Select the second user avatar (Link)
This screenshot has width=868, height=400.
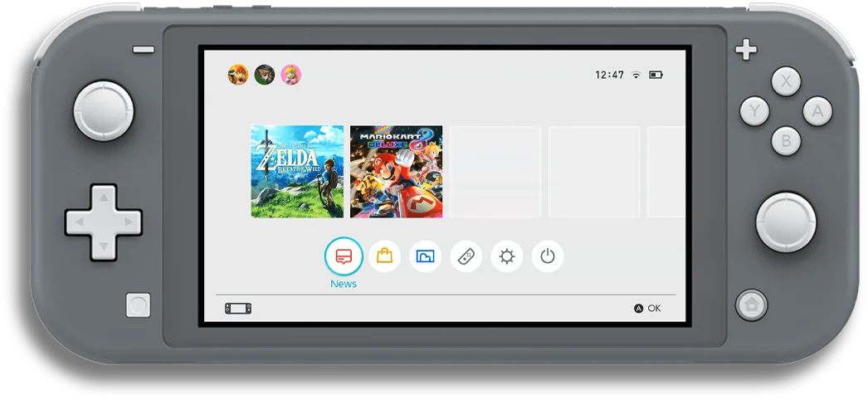[265, 75]
